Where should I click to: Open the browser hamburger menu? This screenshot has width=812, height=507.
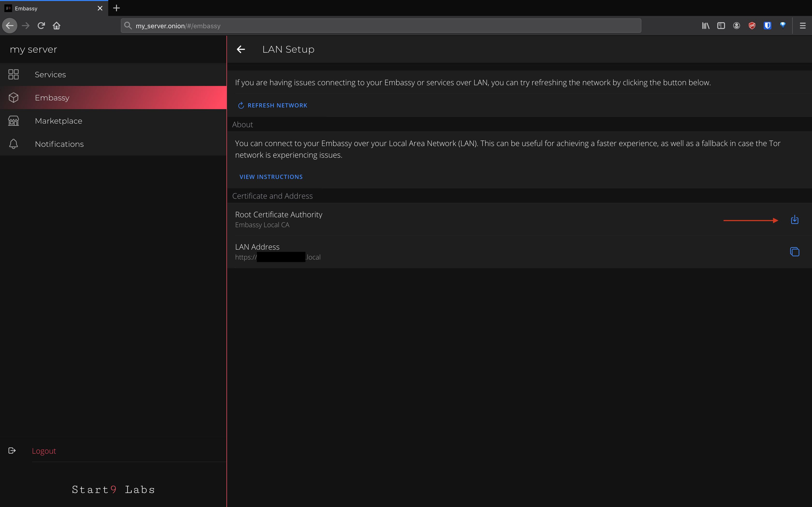(x=802, y=26)
